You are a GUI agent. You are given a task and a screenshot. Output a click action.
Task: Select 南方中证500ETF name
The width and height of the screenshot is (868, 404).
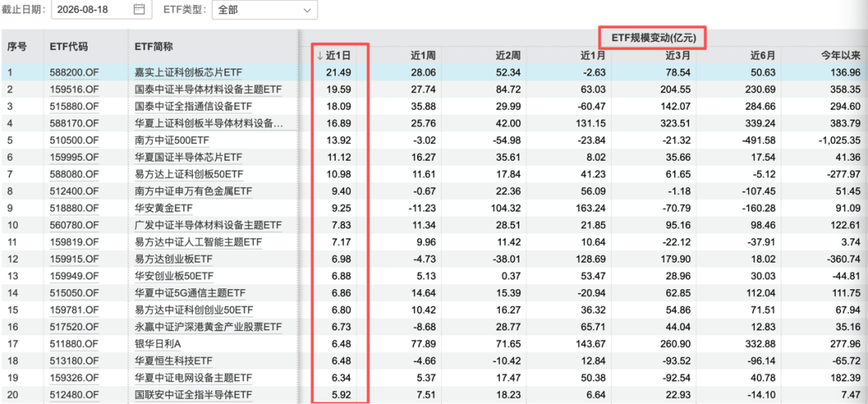coord(170,141)
